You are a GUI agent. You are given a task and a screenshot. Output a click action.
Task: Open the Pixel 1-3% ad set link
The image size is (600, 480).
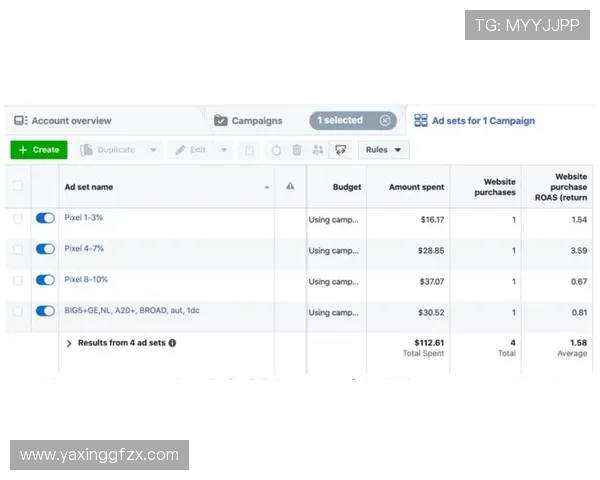(x=83, y=217)
